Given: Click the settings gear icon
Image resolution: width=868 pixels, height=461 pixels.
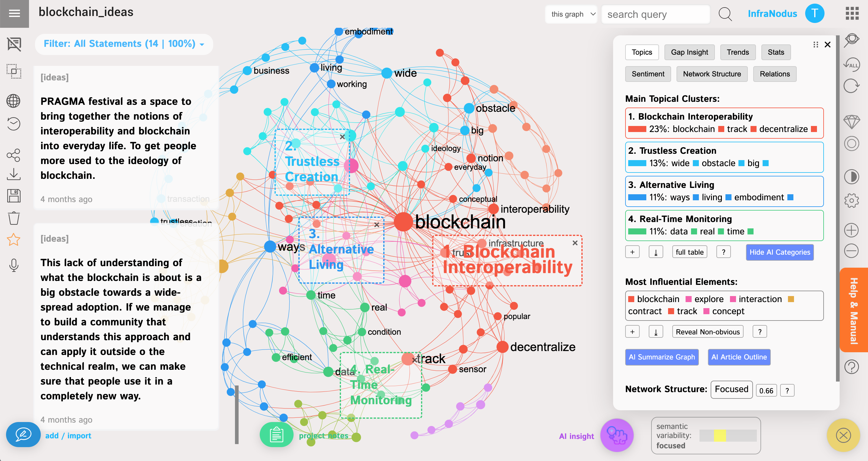Looking at the screenshot, I should (851, 201).
